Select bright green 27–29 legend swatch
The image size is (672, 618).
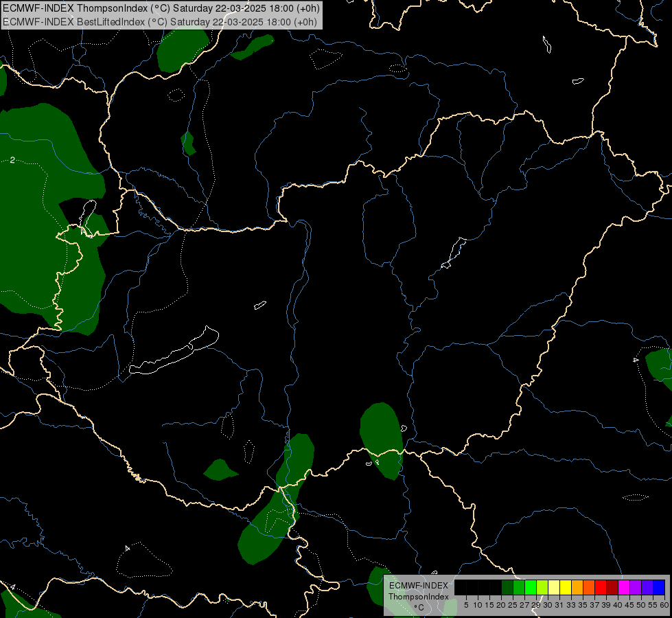click(x=531, y=587)
